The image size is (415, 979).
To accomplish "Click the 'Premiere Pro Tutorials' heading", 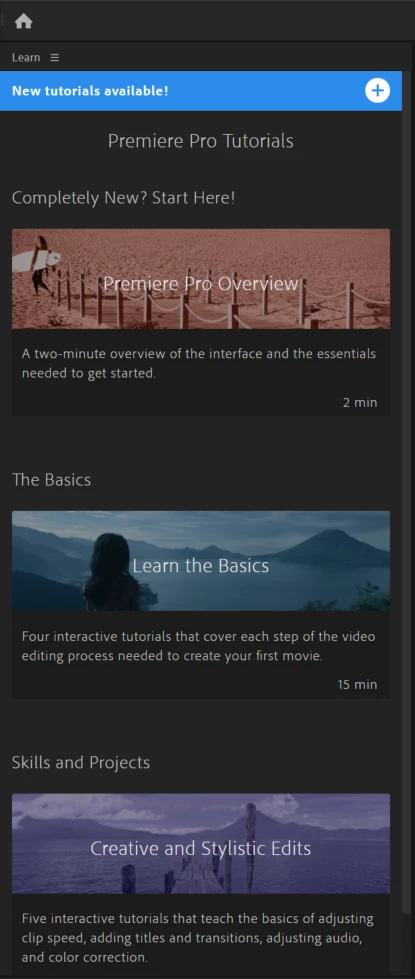I will pos(200,140).
